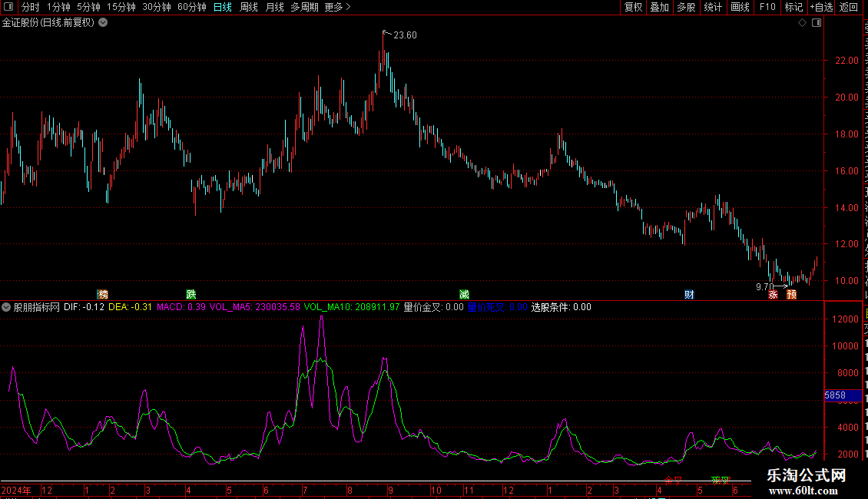Viewport: 868px width, 499px height.
Task: Select the 30分钟 period
Action: 157,7
